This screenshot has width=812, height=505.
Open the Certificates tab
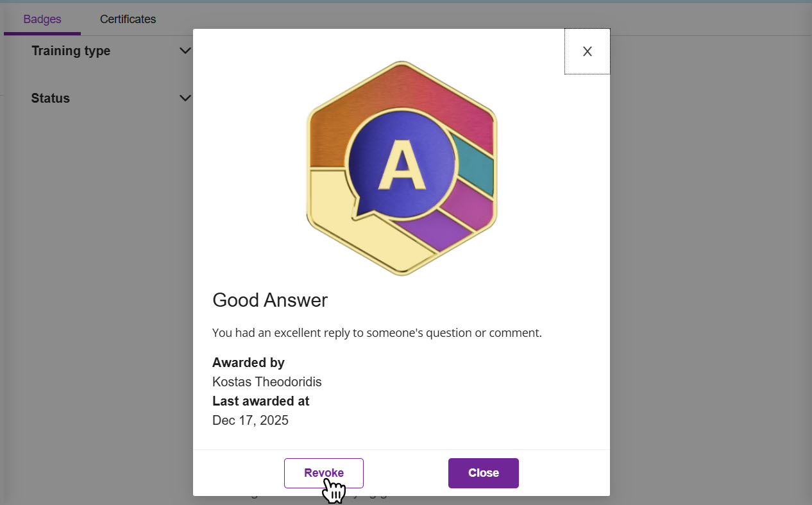[x=128, y=19]
